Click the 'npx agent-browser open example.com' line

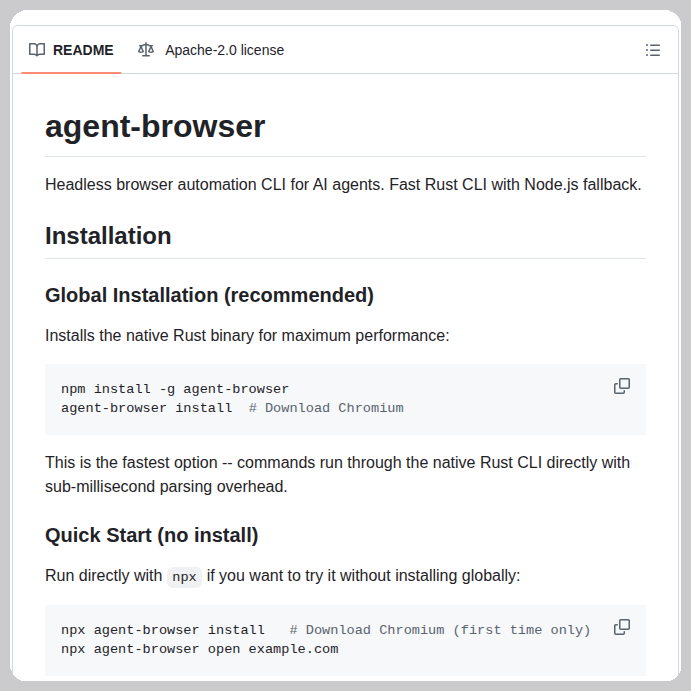[x=200, y=649]
